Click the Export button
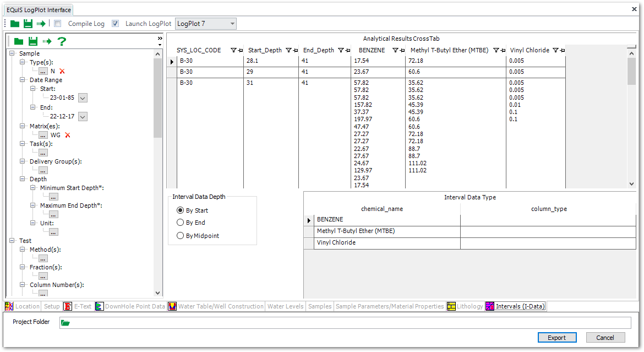This screenshot has width=644, height=352. 557,337
